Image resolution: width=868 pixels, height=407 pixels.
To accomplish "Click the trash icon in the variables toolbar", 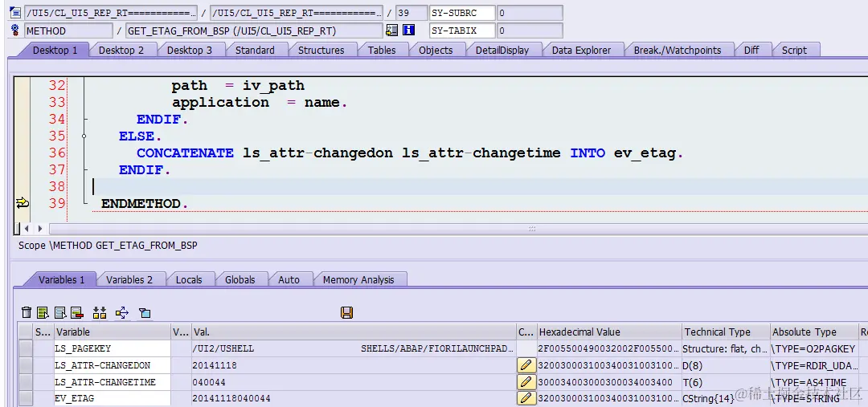I will (26, 313).
